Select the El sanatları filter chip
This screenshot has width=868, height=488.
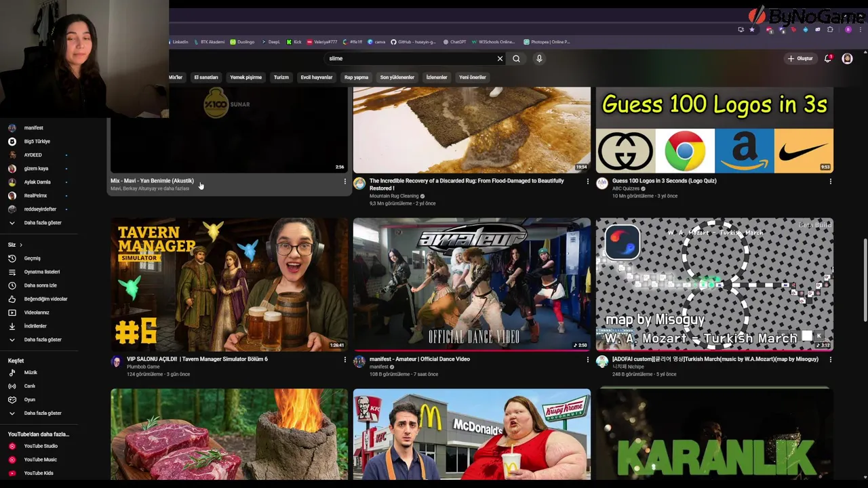[x=206, y=77]
